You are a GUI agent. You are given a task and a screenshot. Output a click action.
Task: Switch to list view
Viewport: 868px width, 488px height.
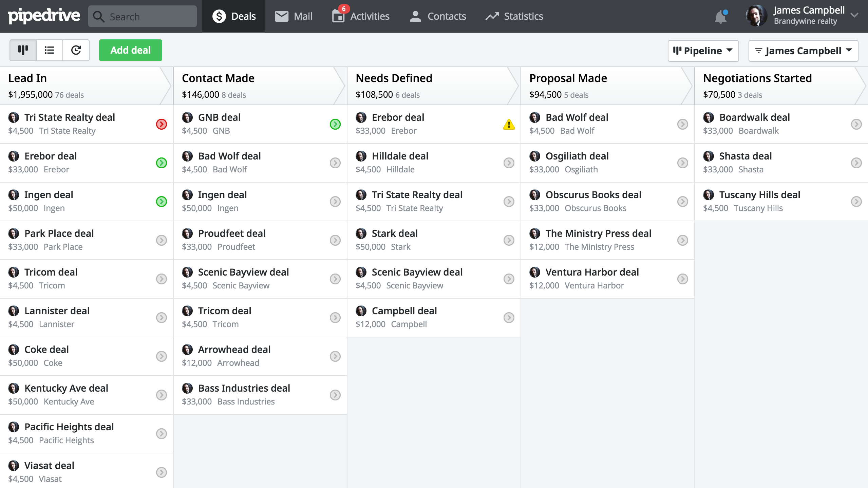[x=50, y=50]
